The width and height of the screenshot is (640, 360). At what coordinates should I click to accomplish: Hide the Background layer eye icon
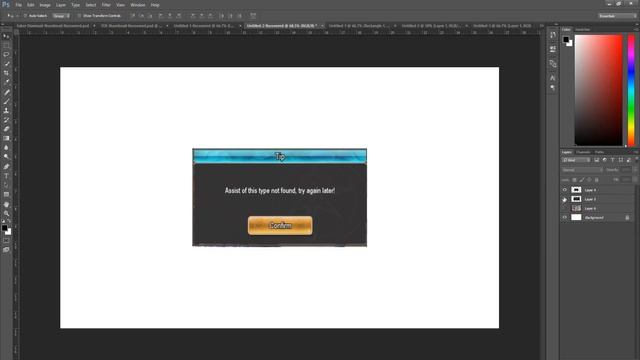565,218
